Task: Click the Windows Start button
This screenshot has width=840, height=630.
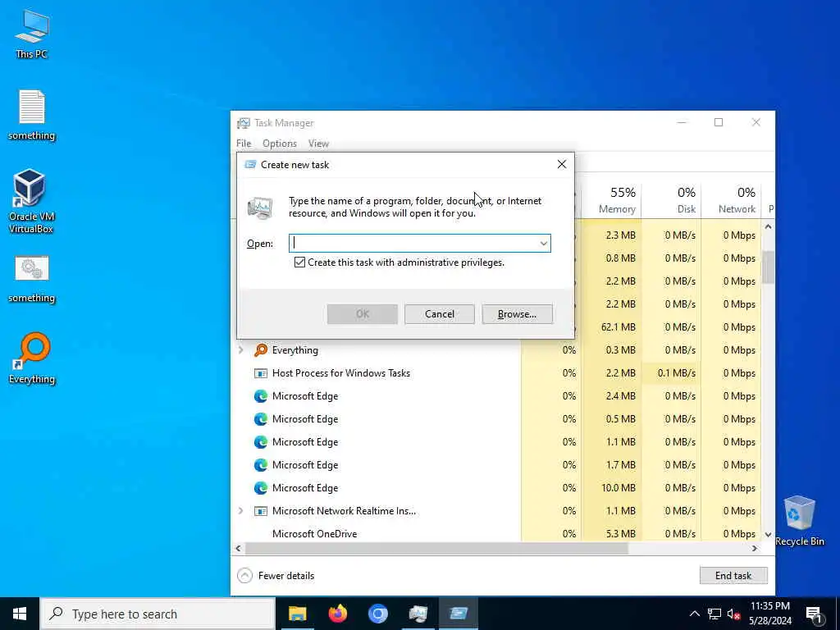Action: (20, 614)
